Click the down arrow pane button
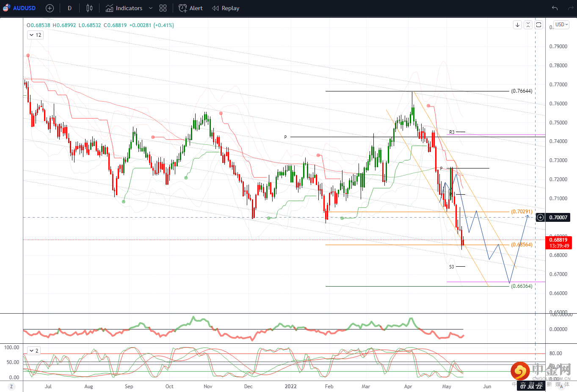 (x=517, y=25)
